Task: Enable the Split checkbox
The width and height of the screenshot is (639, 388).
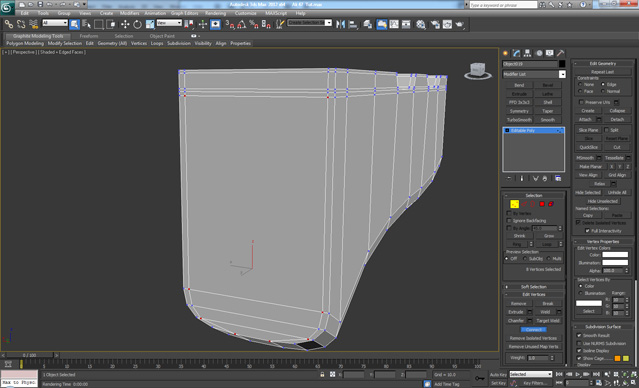Action: tap(606, 130)
